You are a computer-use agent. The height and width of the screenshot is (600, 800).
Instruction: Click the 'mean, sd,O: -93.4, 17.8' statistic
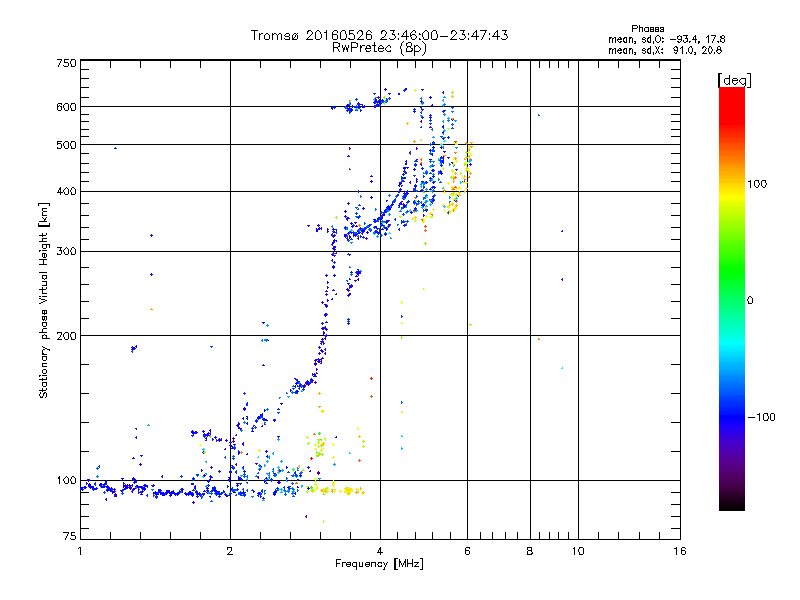click(x=666, y=39)
